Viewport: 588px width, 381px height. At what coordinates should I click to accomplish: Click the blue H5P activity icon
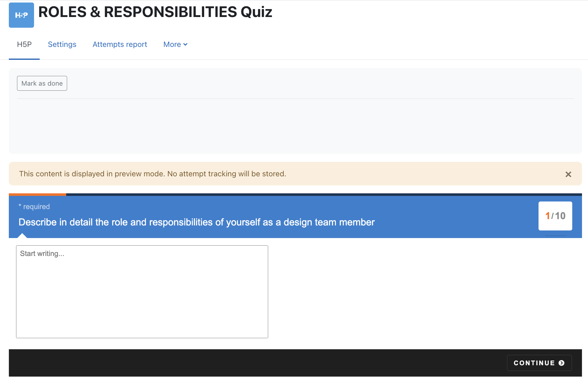click(x=21, y=15)
